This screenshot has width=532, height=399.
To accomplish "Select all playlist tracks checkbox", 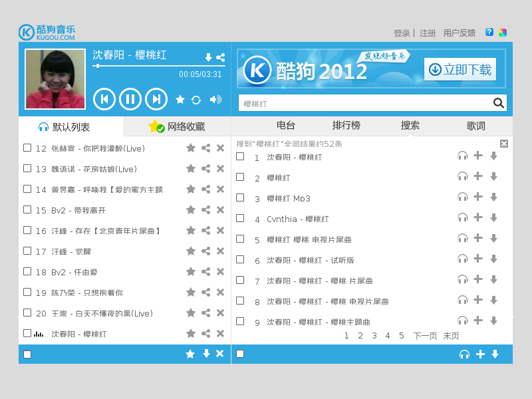I will [x=27, y=354].
